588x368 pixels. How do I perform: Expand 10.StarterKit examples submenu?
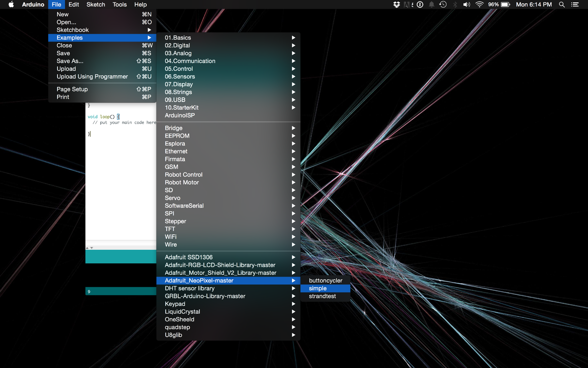click(228, 108)
